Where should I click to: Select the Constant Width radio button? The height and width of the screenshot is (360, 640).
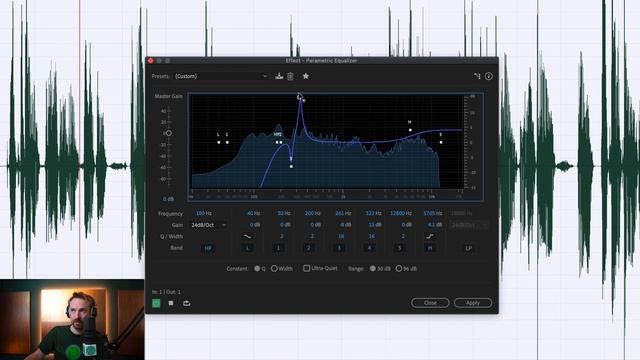pyautogui.click(x=274, y=269)
